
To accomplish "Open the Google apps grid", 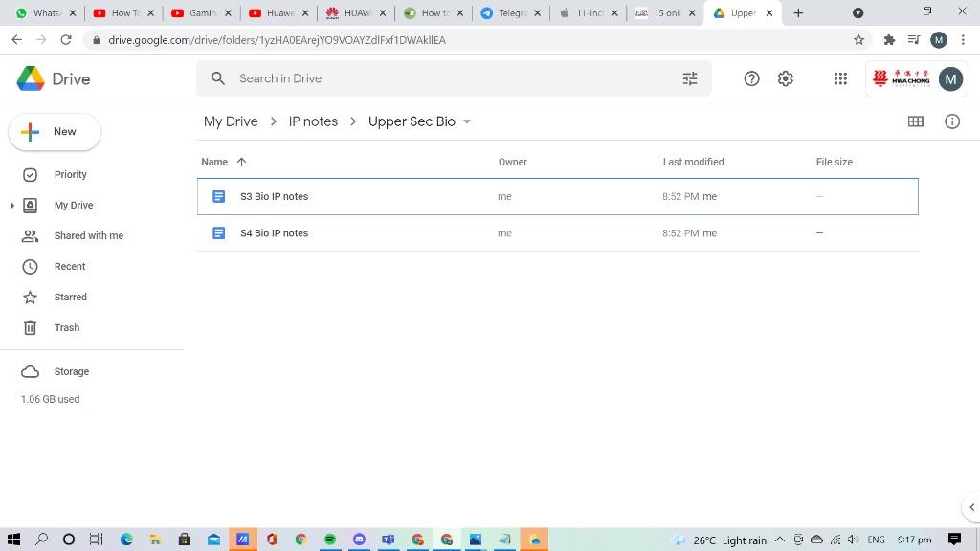I will [840, 78].
